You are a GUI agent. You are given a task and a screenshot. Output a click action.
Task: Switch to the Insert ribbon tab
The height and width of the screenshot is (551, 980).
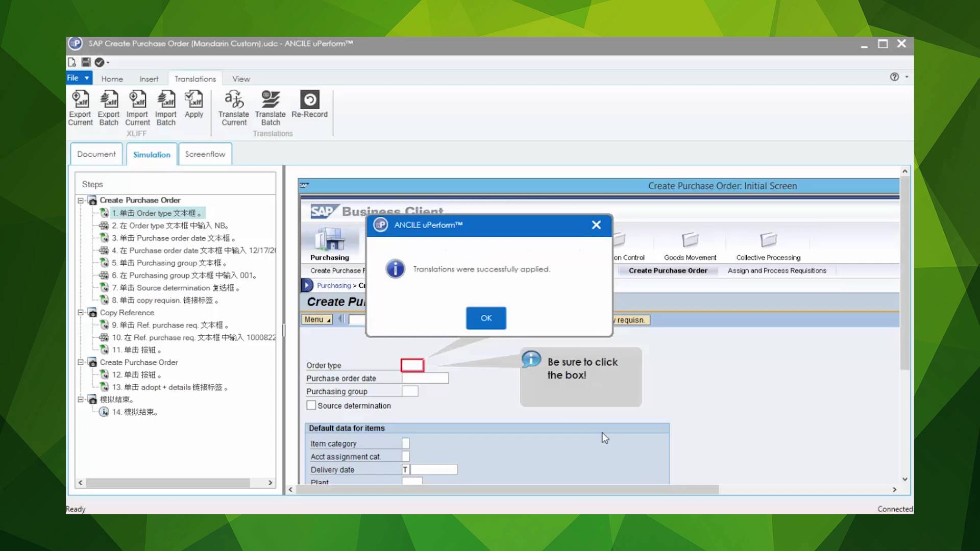(x=149, y=79)
